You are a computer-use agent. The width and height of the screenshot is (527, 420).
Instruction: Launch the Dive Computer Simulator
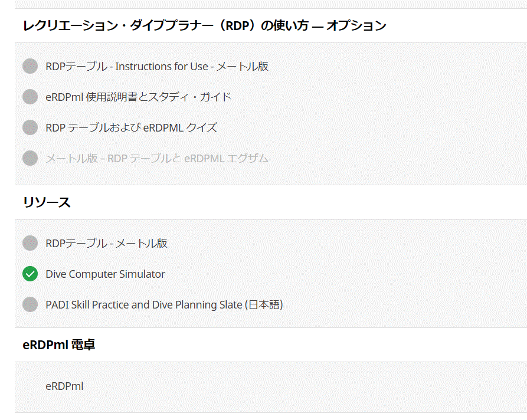point(105,274)
